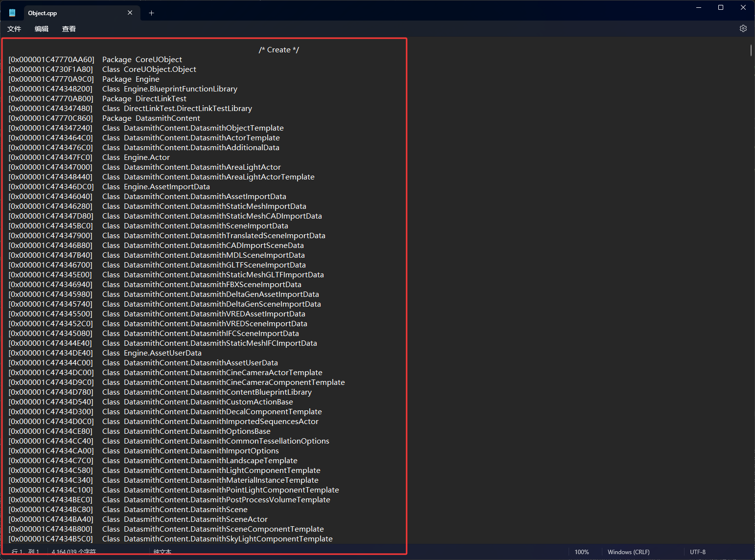Viewport: 755px width, 560px height.
Task: Click Windows (CRLF) line ending indicator
Action: pyautogui.click(x=629, y=552)
